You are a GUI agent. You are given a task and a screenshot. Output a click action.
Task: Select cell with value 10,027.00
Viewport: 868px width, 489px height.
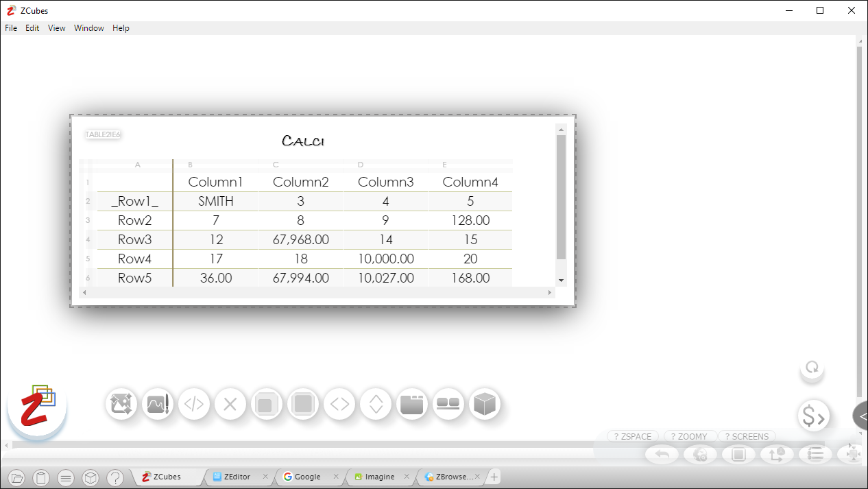click(386, 278)
